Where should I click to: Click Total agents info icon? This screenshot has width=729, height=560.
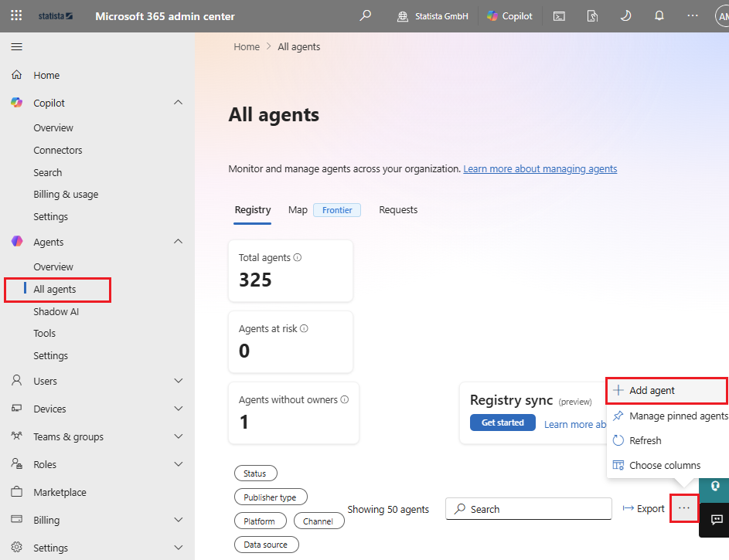(x=298, y=257)
